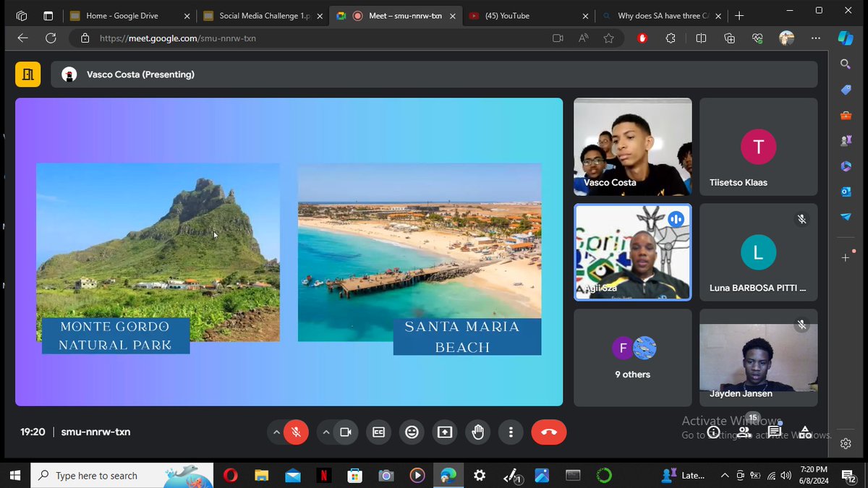Open Edge sidebar settings gear
This screenshot has height=488, width=868.
[846, 444]
